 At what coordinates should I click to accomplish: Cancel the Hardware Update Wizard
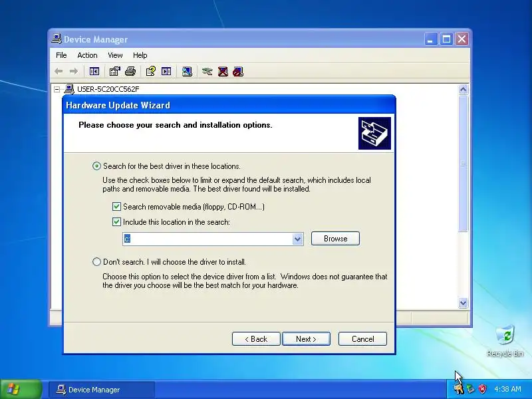(x=362, y=339)
